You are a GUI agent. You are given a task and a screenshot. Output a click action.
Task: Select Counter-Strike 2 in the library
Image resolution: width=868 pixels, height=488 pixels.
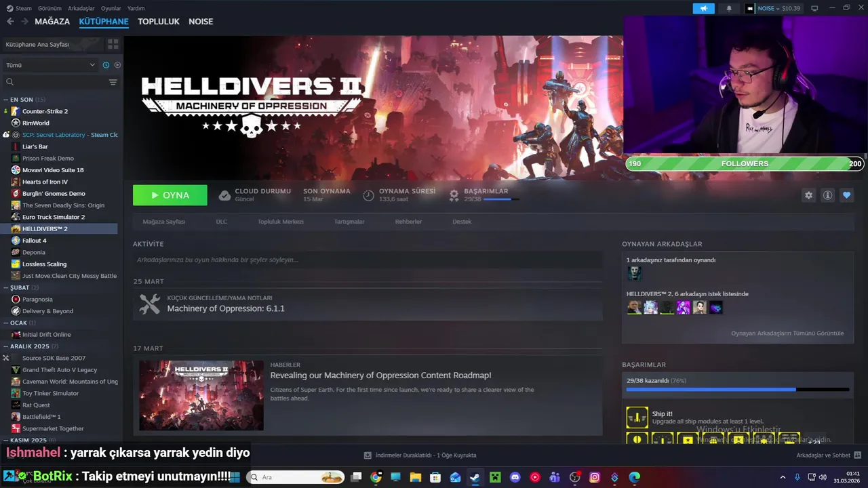click(45, 111)
